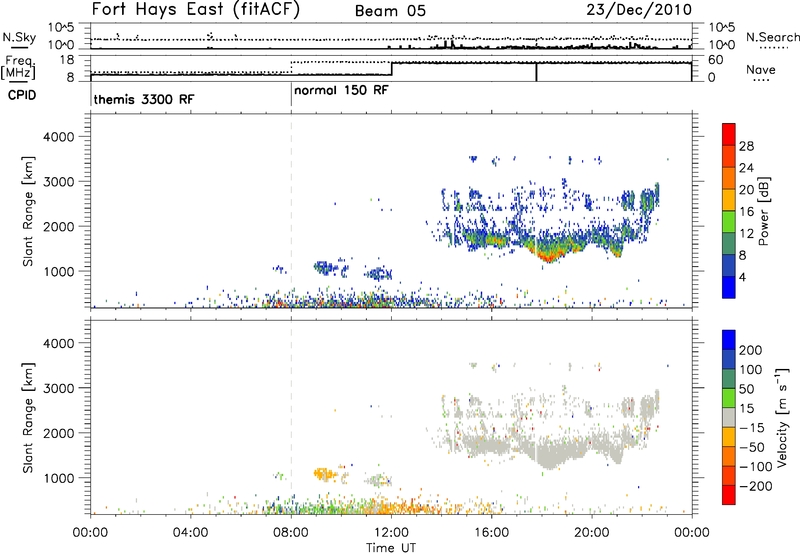Screen dimensions: 800x554
Task: Pick the red velocity segment below -200
Action: 729,495
